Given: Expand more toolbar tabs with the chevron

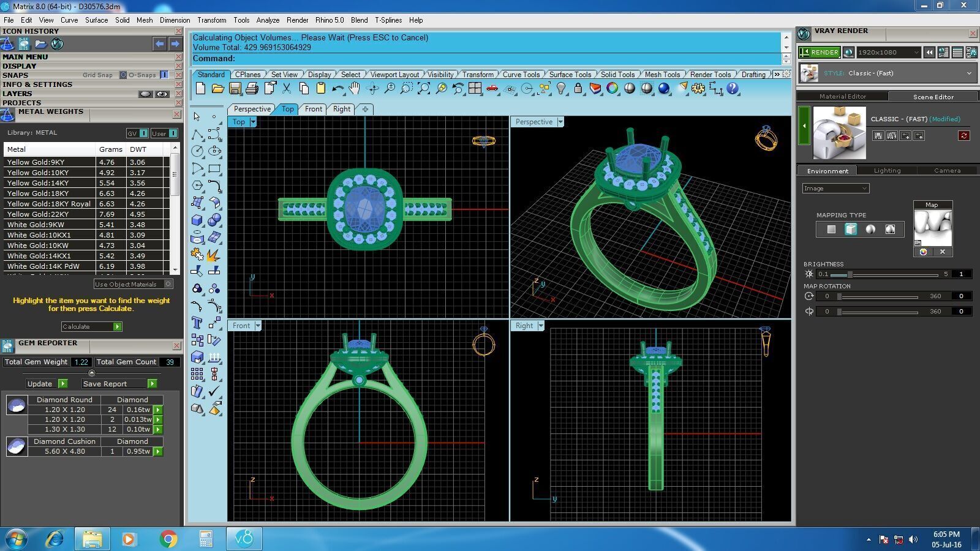Looking at the screenshot, I should [777, 74].
